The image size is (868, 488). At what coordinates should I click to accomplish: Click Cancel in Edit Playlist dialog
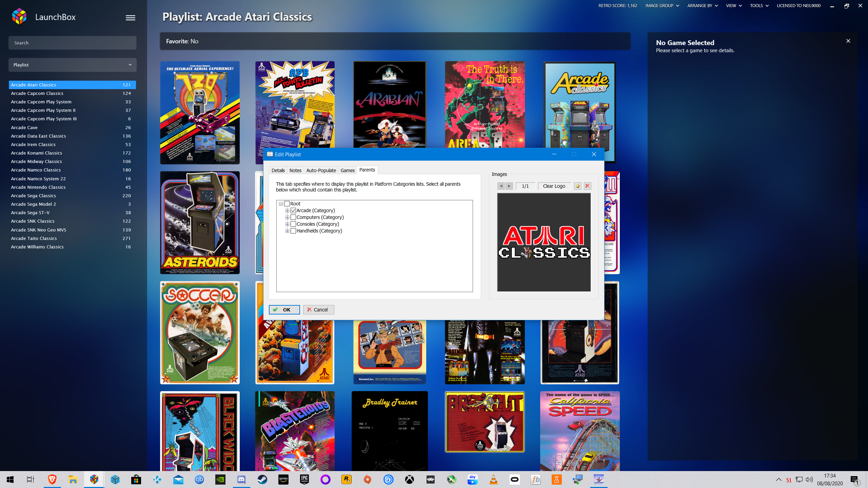tap(318, 310)
